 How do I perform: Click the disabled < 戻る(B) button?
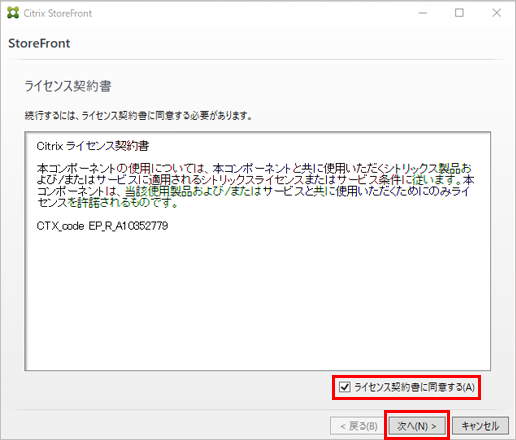(x=359, y=426)
